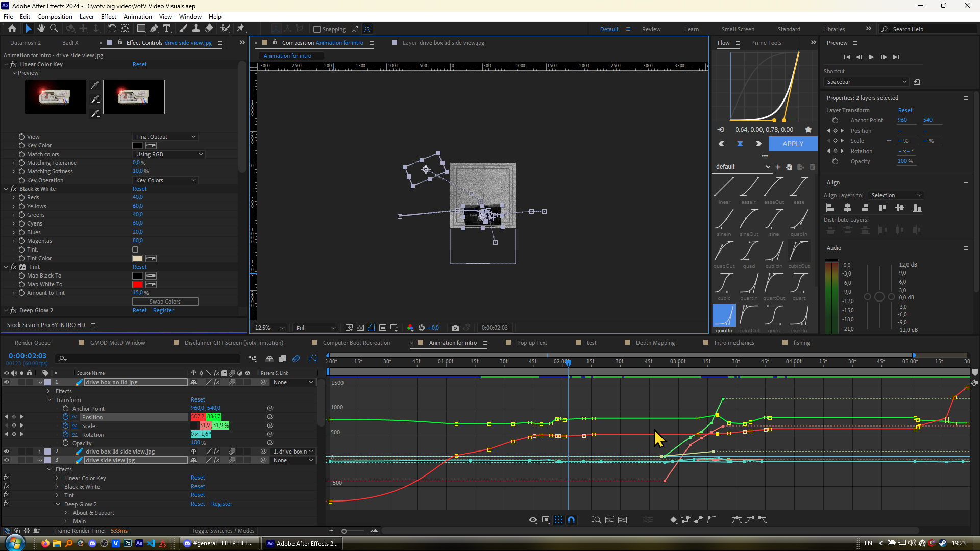Image resolution: width=980 pixels, height=551 pixels.
Task: Select the Horizontal Type tool
Action: [167, 29]
